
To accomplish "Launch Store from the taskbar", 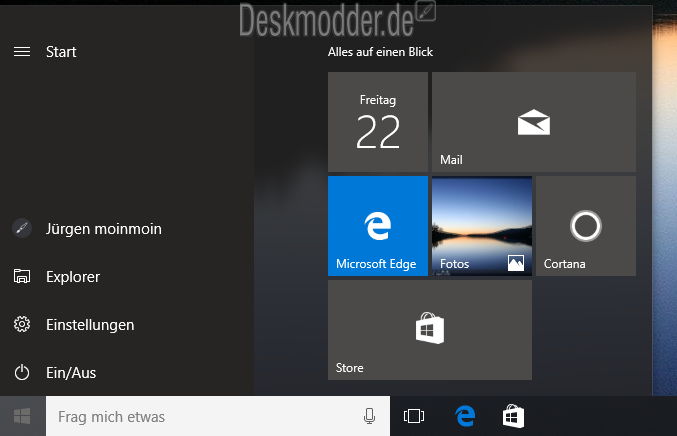I will [x=513, y=416].
